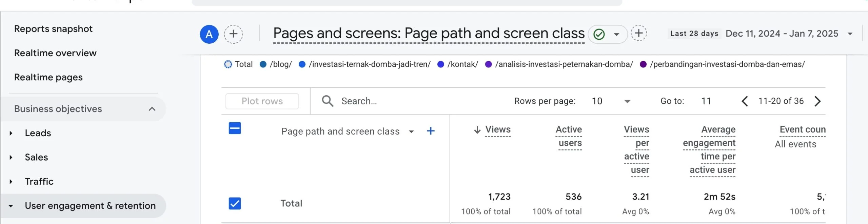This screenshot has height=224, width=868.
Task: Open the date range dropdown
Action: click(x=850, y=34)
